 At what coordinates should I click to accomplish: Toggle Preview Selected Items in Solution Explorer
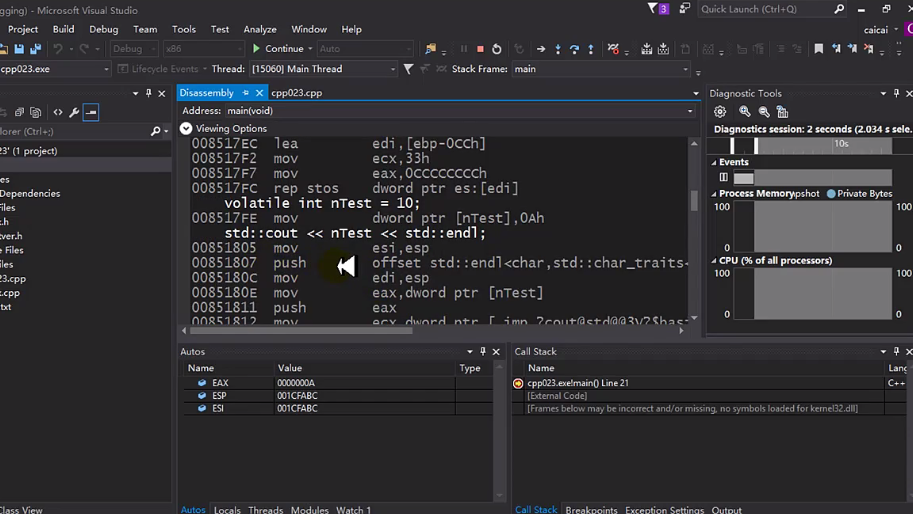[91, 112]
